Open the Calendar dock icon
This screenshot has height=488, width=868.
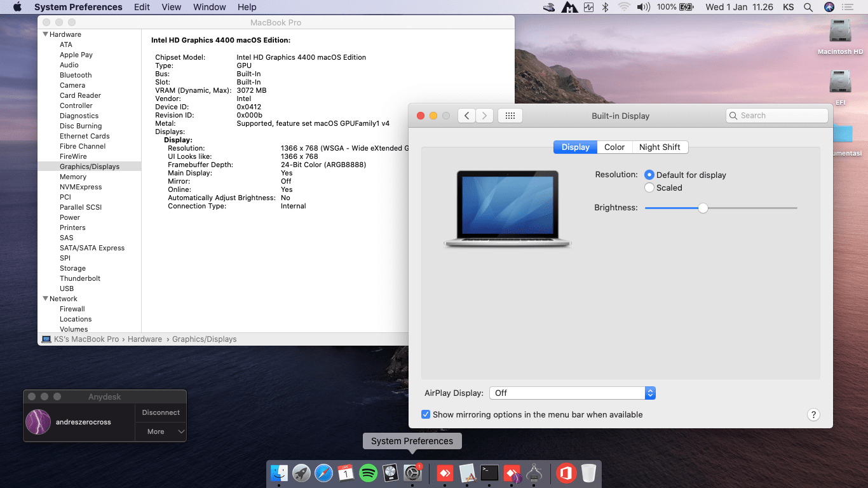[346, 473]
